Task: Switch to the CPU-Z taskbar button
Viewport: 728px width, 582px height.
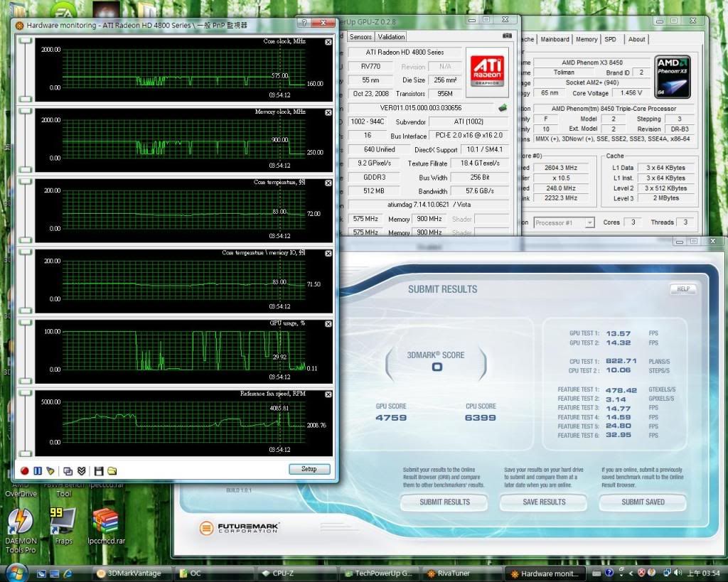Action: click(x=298, y=573)
